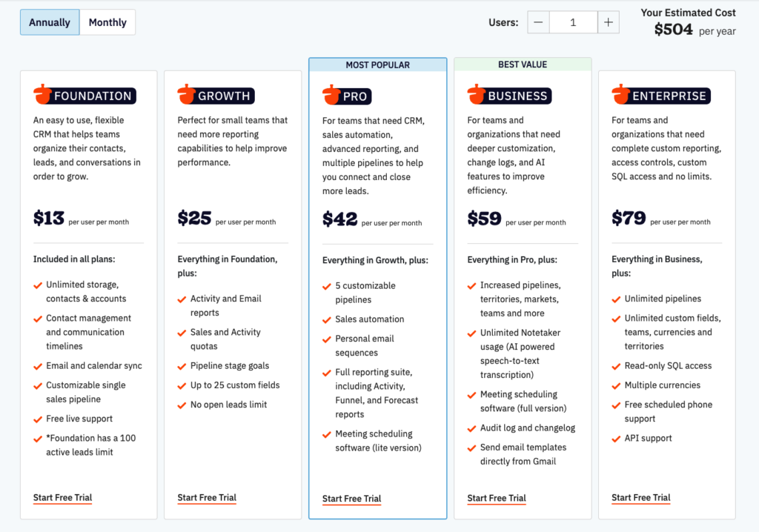The width and height of the screenshot is (759, 532).
Task: Click the Most Popular banner
Action: point(378,65)
